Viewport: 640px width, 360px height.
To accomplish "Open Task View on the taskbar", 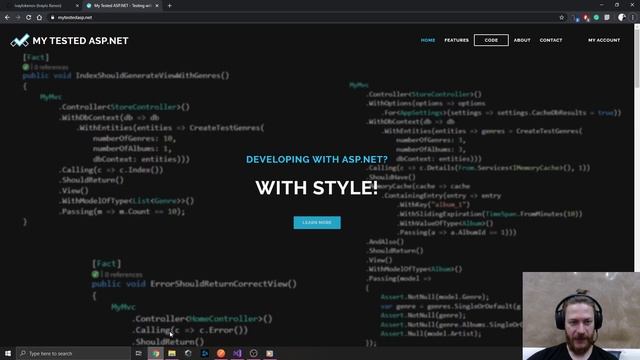I will tap(139, 353).
